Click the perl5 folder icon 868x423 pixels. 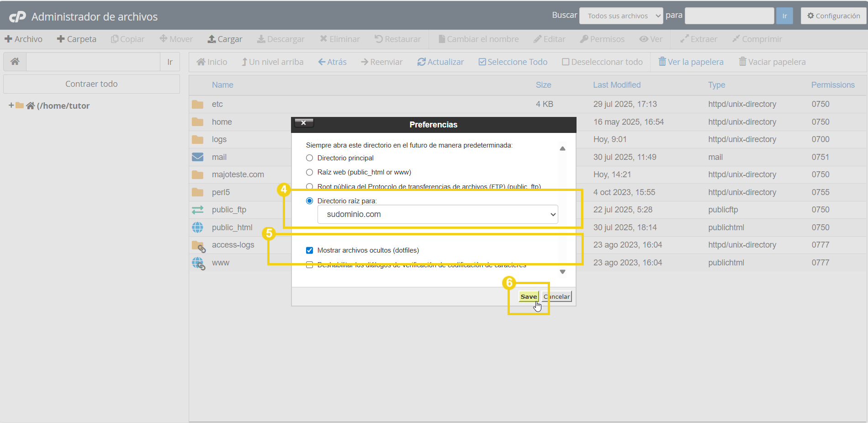click(x=197, y=192)
